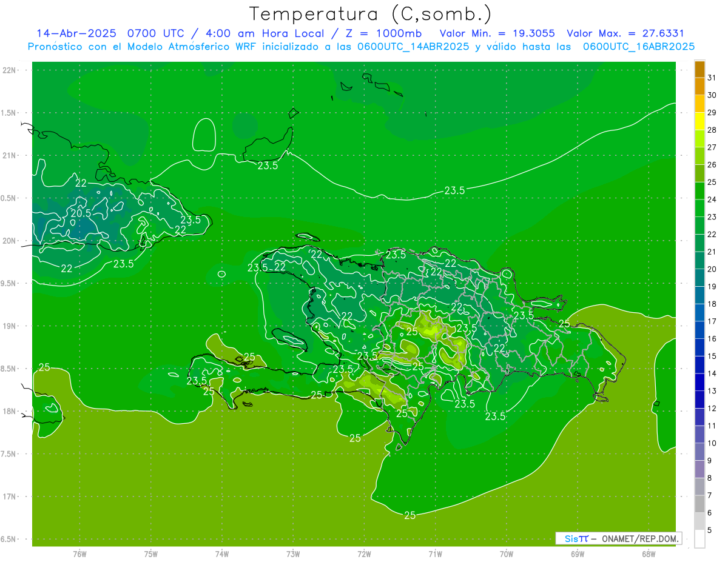Select the "21N" latitude label
The width and height of the screenshot is (728, 562).
point(8,155)
